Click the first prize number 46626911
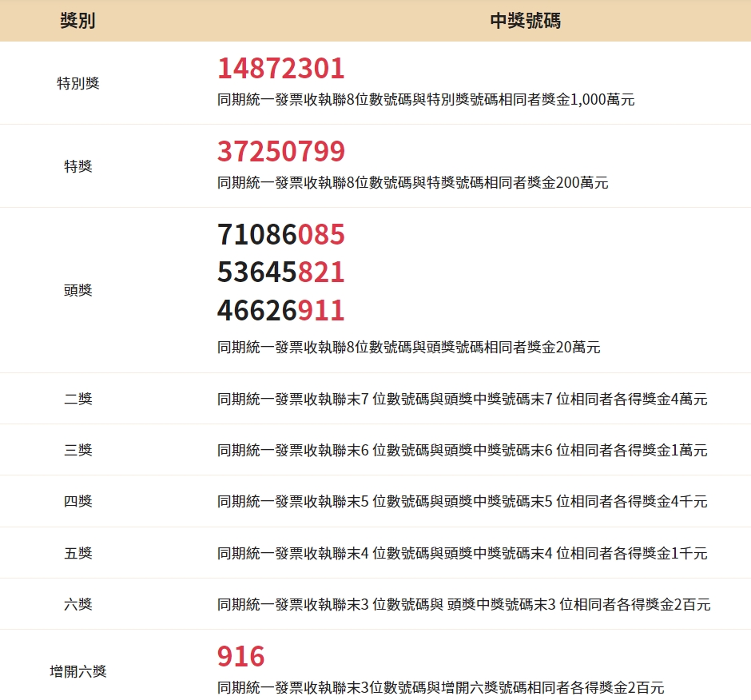Image resolution: width=751 pixels, height=700 pixels. 281,310
